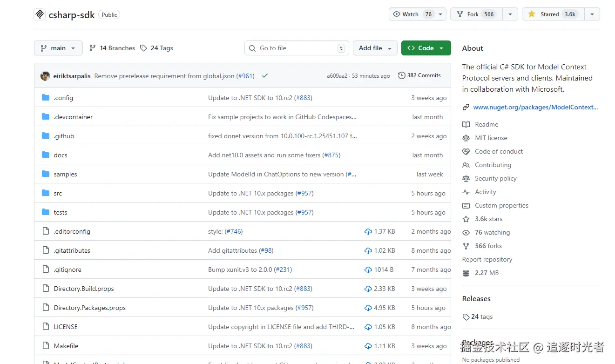Open csharp-sdk repository title link
This screenshot has height=364, width=615.
pos(72,15)
